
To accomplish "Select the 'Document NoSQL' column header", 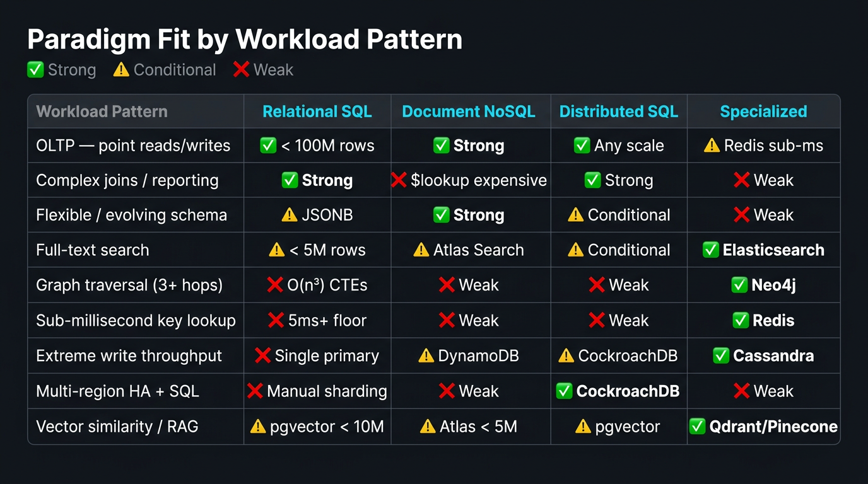I will click(469, 112).
